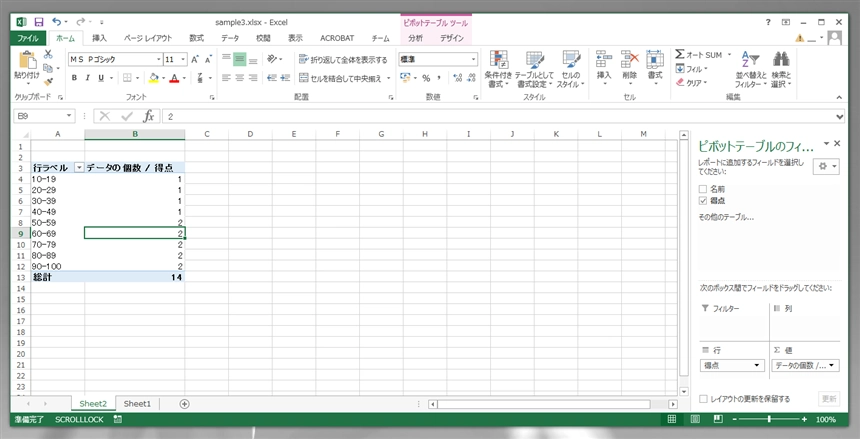Decrease font size
The height and width of the screenshot is (439, 860).
(208, 59)
